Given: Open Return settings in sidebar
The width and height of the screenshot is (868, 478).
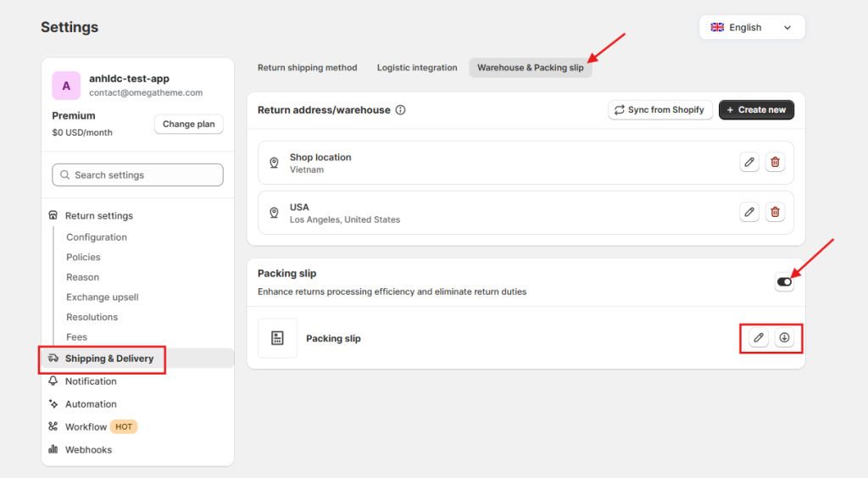Looking at the screenshot, I should click(x=99, y=216).
